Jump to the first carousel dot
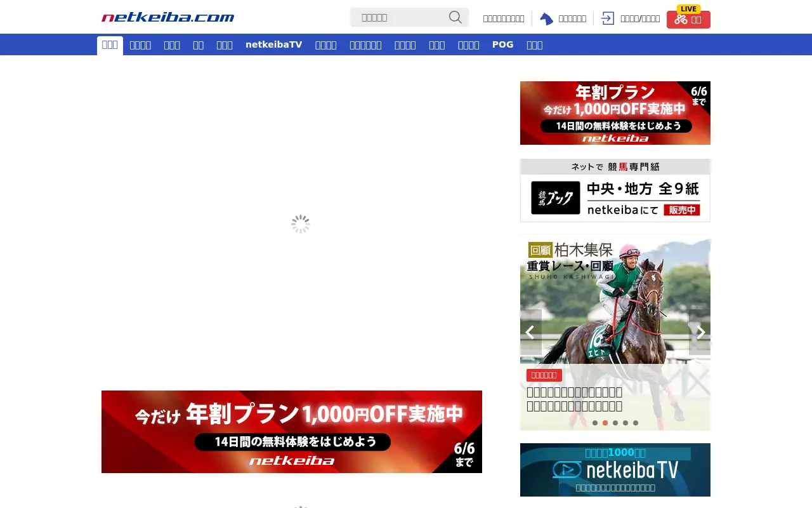The width and height of the screenshot is (812, 508). coord(595,423)
